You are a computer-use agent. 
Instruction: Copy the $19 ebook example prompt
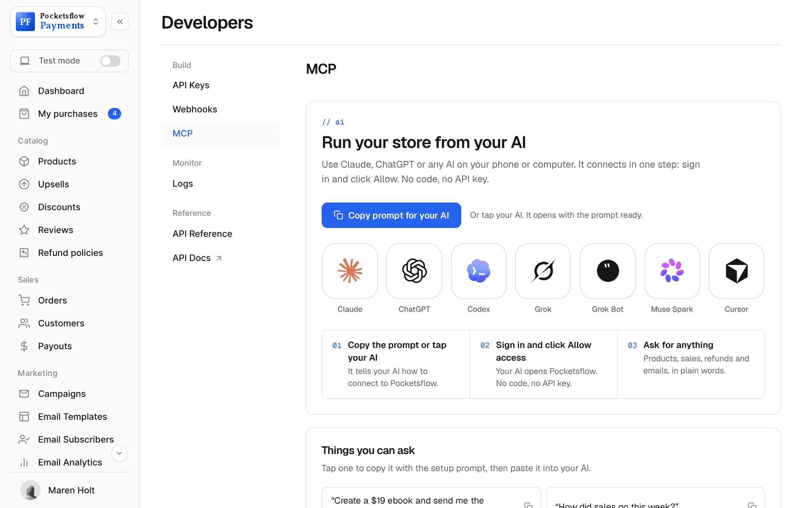528,505
